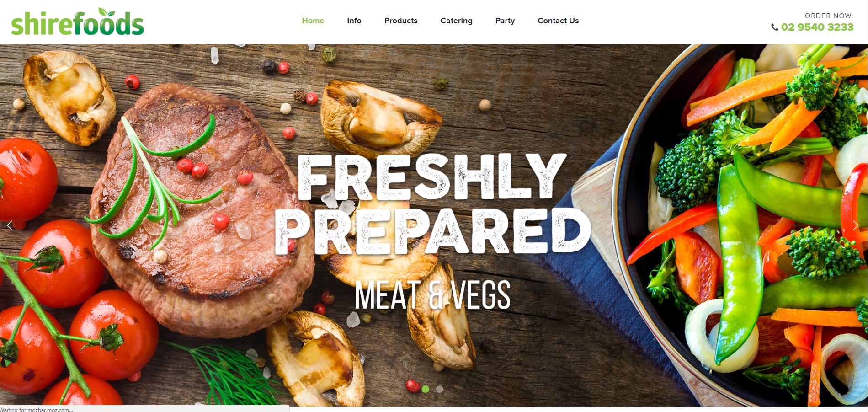868x412 pixels.
Task: Open the Info menu
Action: [x=354, y=21]
